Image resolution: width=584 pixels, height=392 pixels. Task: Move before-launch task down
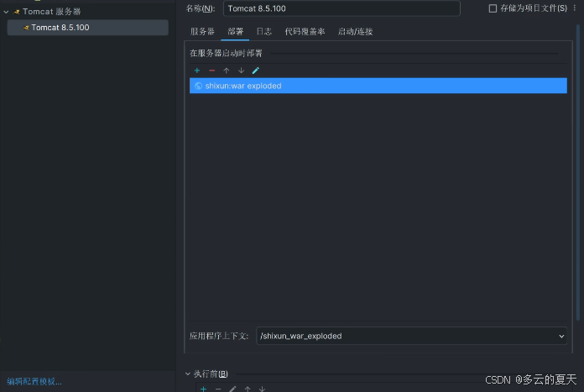coord(262,389)
